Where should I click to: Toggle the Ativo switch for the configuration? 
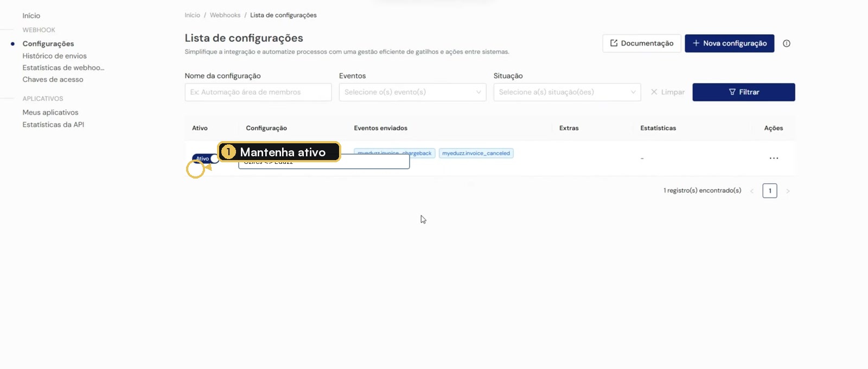pyautogui.click(x=206, y=158)
